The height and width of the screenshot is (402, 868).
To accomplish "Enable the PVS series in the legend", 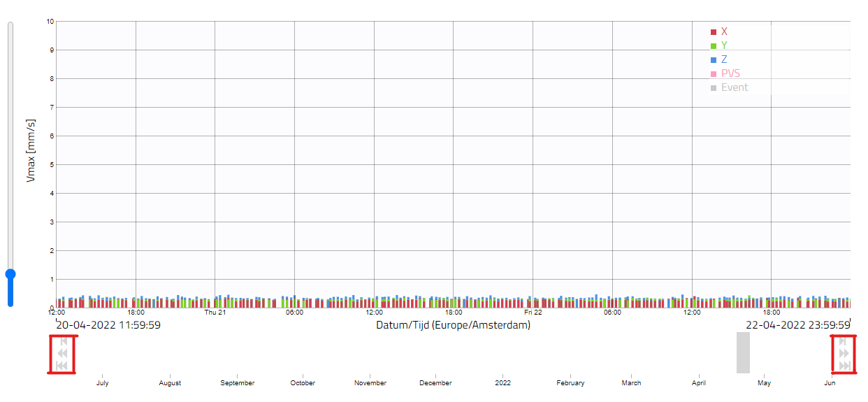I will tap(725, 73).
